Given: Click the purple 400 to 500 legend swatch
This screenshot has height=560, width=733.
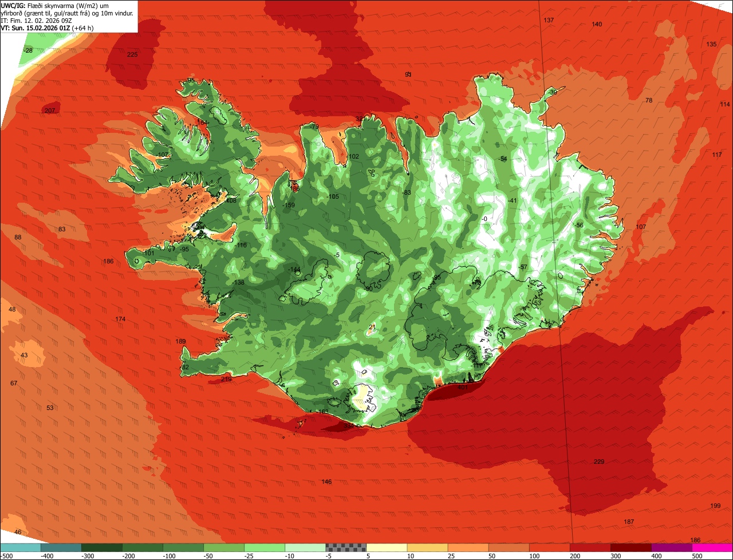Looking at the screenshot, I should click(x=671, y=548).
